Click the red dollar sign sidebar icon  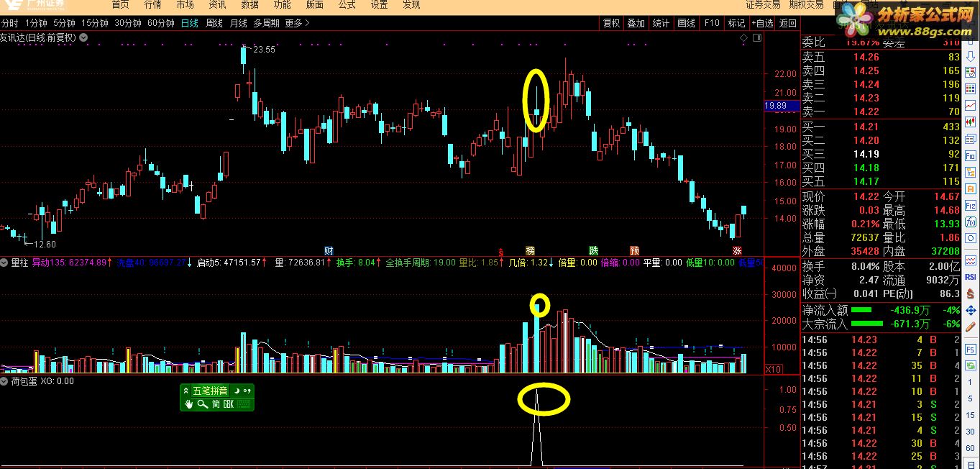pyautogui.click(x=970, y=293)
